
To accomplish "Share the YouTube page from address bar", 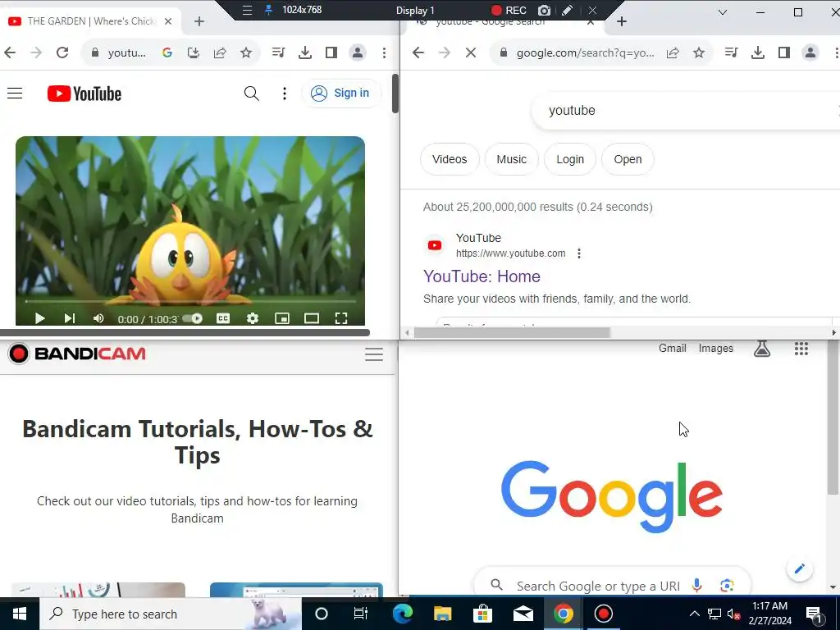I will [x=220, y=52].
